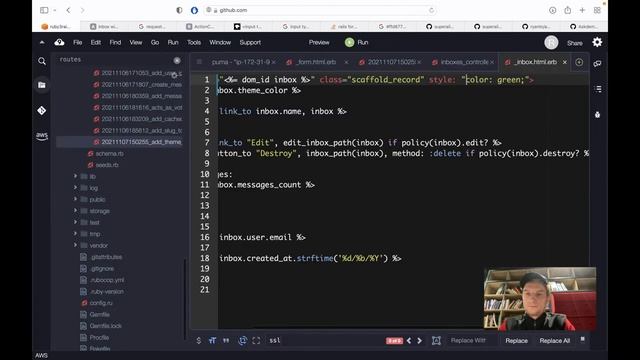Image resolution: width=640 pixels, height=360 pixels.
Task: Click the Replace All button
Action: pyautogui.click(x=554, y=341)
